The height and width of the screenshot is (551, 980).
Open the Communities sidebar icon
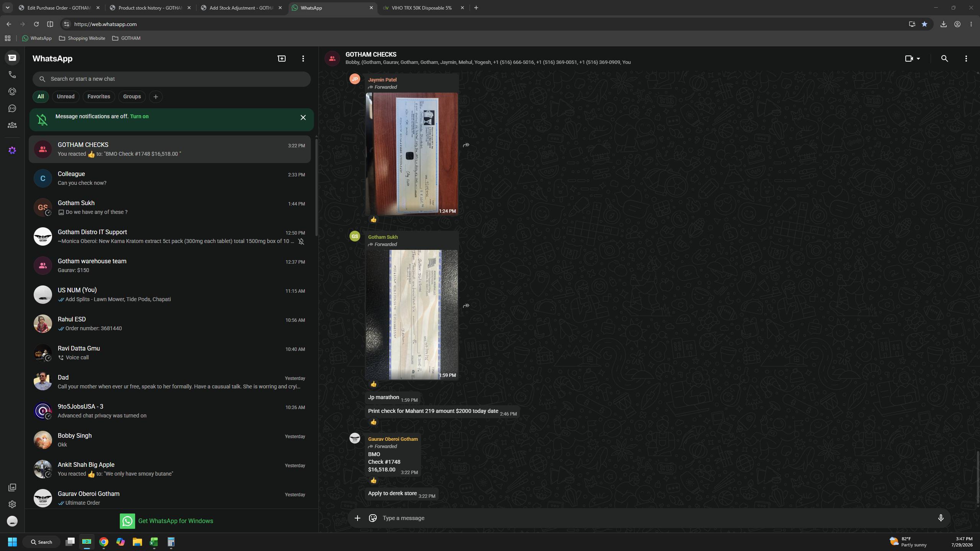(12, 125)
